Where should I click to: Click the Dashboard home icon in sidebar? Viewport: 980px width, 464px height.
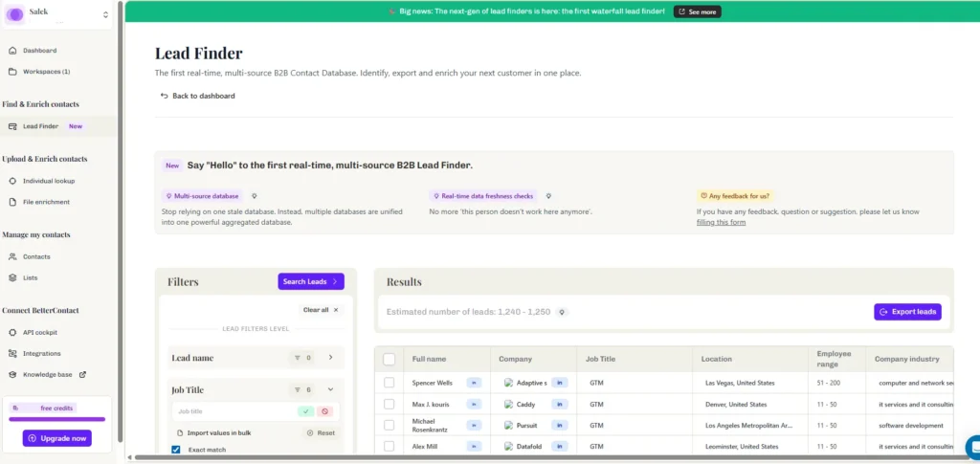tap(12, 51)
